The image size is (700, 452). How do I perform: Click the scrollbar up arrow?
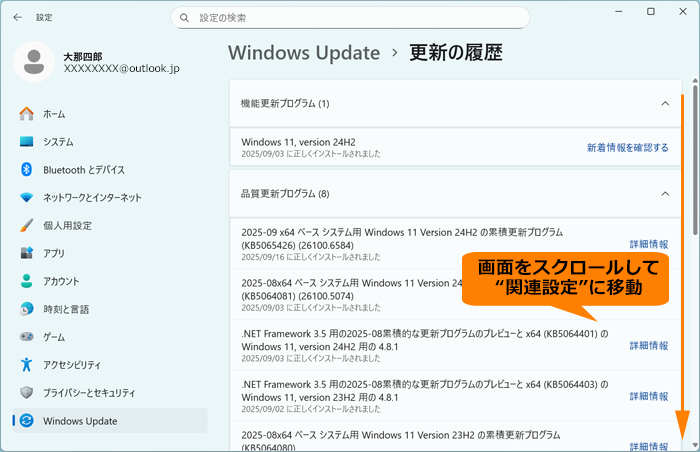click(695, 80)
